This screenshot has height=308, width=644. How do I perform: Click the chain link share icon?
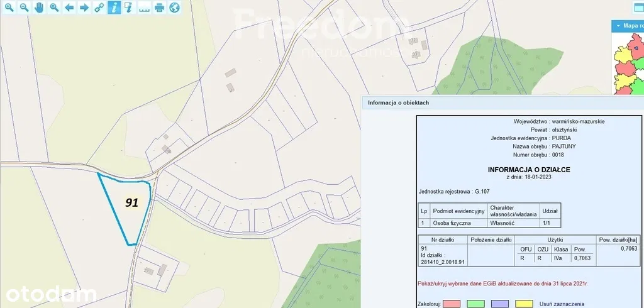pos(99,8)
